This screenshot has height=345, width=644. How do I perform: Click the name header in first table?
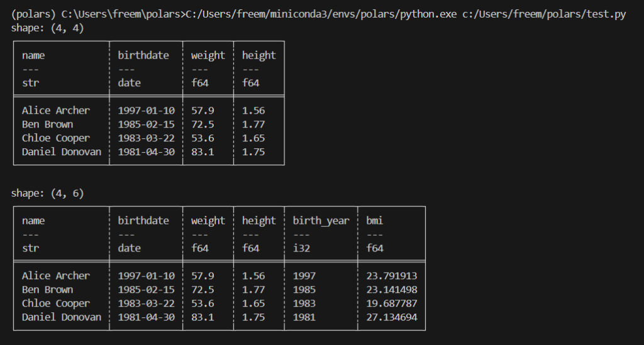click(x=33, y=56)
